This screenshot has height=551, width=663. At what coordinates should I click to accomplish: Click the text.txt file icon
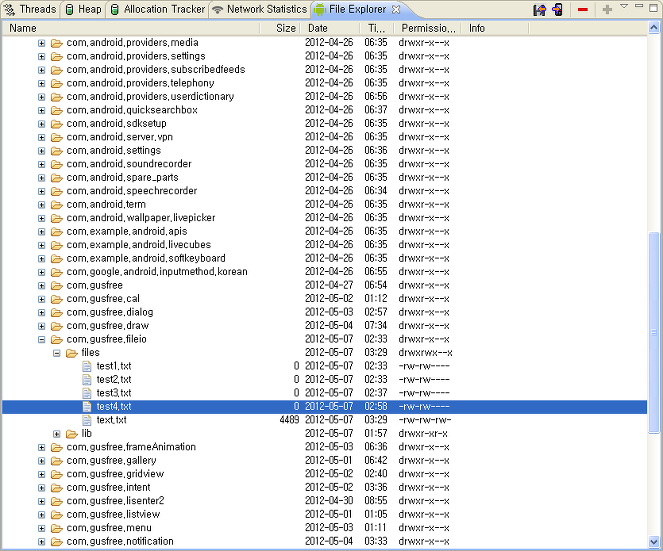click(x=87, y=420)
